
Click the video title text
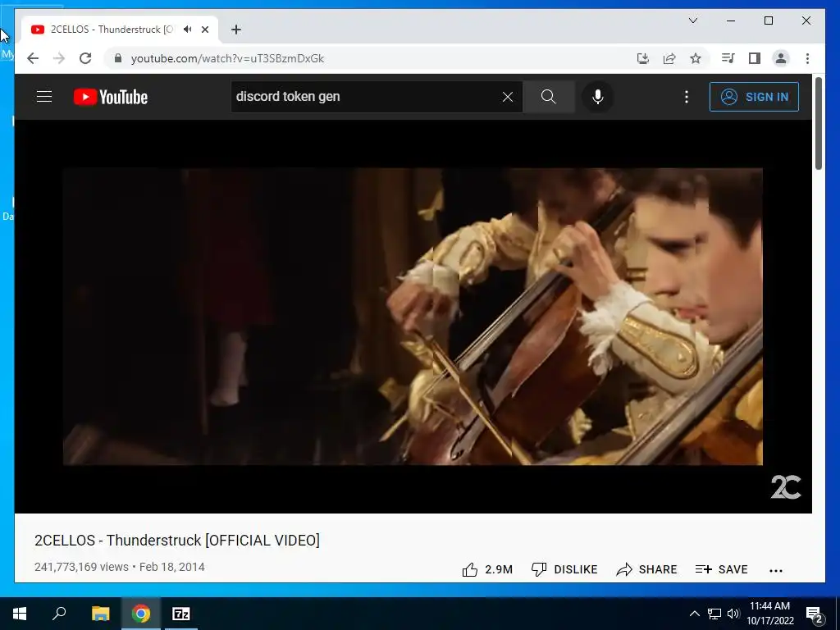point(177,540)
